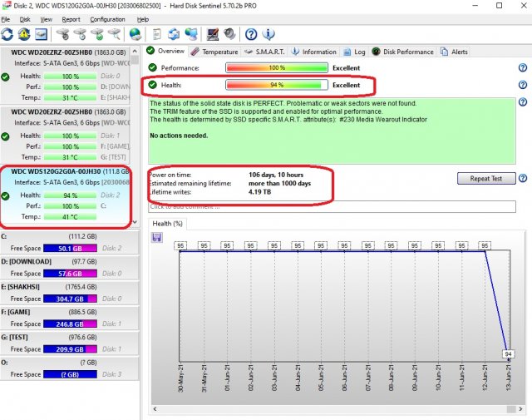Screen dimensions: 532x420
Task: Open help via the toolbar question mark icon
Action: click(x=250, y=34)
